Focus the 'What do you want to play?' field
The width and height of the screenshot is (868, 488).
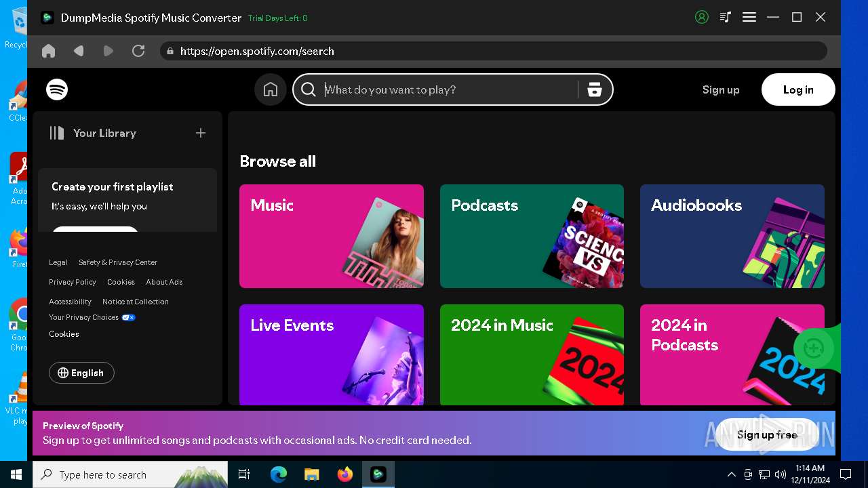coord(448,89)
